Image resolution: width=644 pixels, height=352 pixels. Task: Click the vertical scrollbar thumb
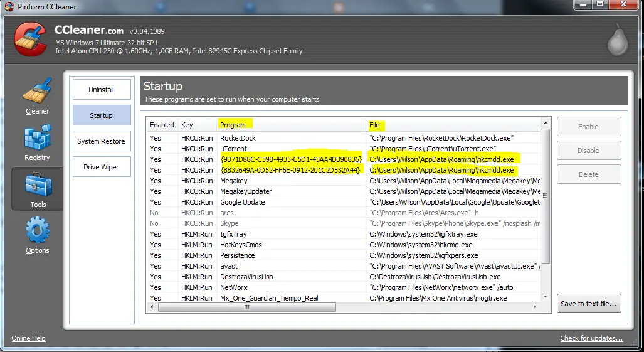pos(546,196)
